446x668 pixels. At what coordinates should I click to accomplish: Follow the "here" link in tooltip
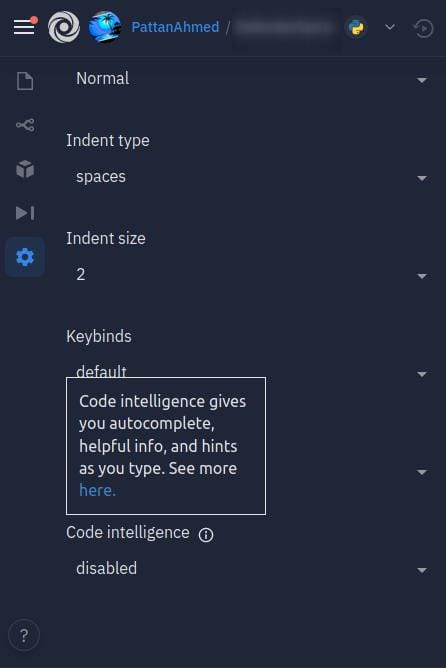click(x=98, y=490)
